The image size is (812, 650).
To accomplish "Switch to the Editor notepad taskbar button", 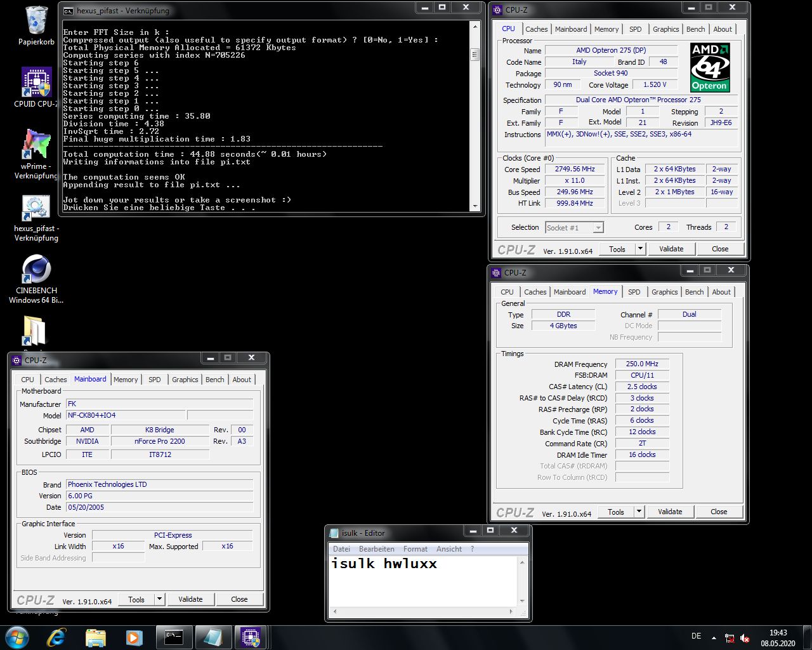I will (213, 637).
